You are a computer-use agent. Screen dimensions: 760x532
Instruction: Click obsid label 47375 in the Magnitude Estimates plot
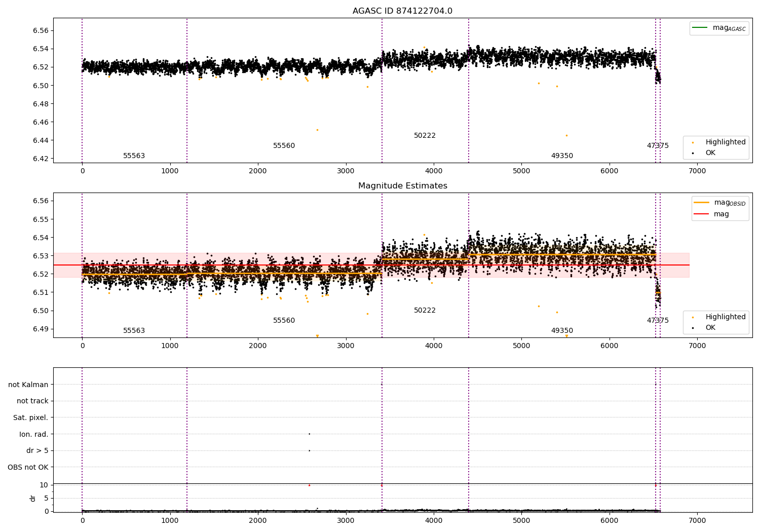[x=658, y=320]
